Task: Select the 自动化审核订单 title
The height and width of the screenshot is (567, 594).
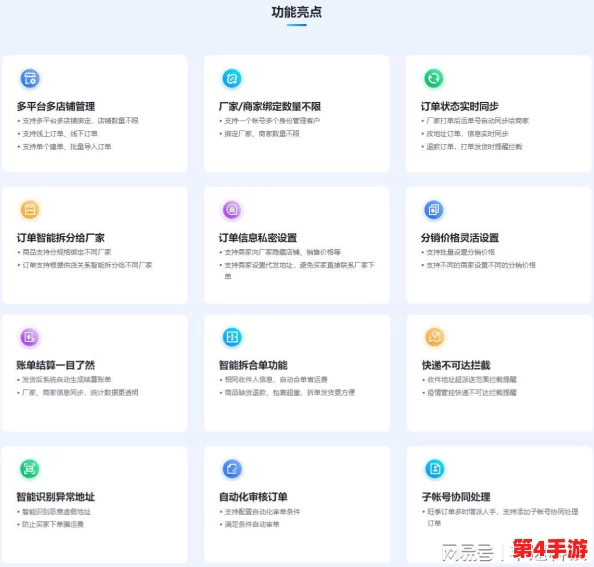Action: click(253, 497)
